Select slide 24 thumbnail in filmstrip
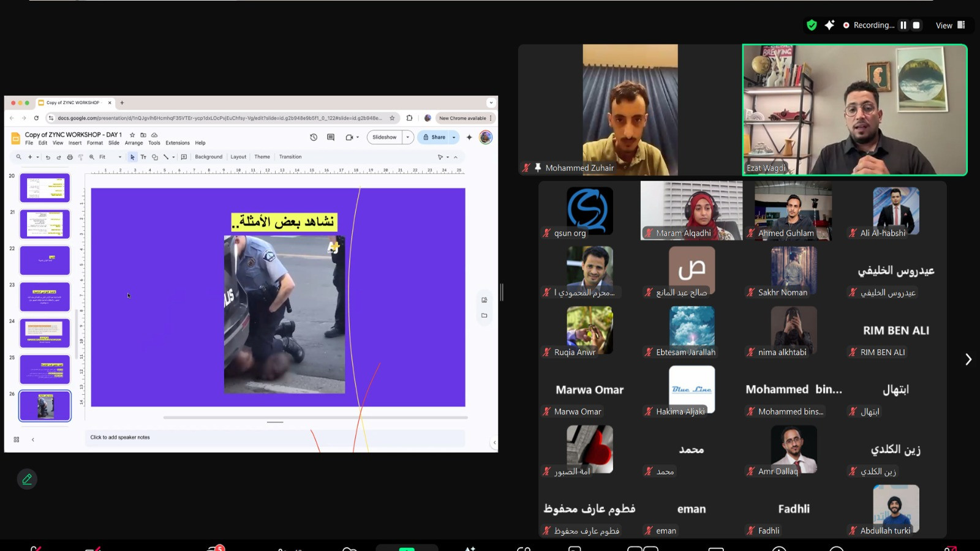Screen dimensions: 980x551 45,333
